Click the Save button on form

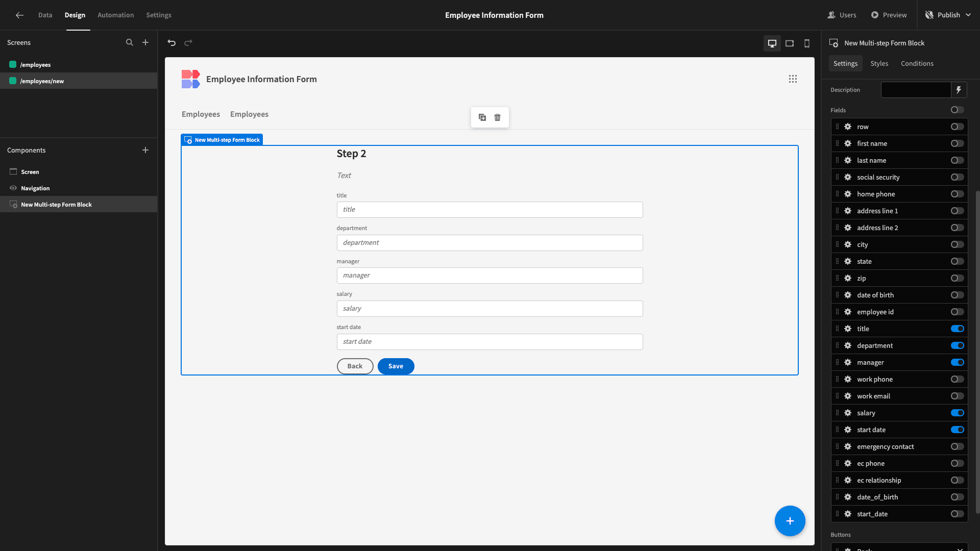click(395, 366)
